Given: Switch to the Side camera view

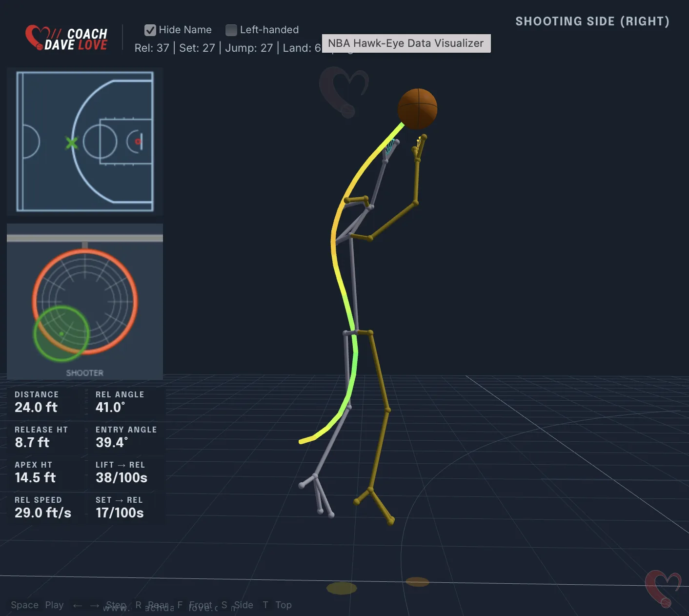Looking at the screenshot, I should coord(243,605).
